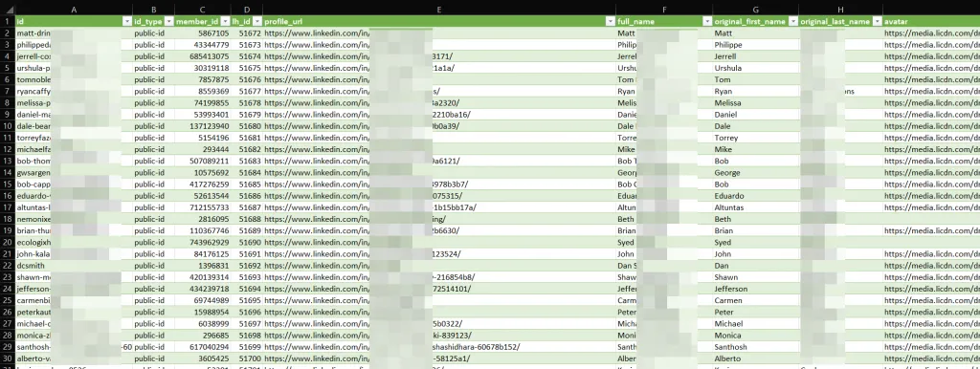Open the id column filter dropdown
980x369 pixels.
pyautogui.click(x=127, y=21)
